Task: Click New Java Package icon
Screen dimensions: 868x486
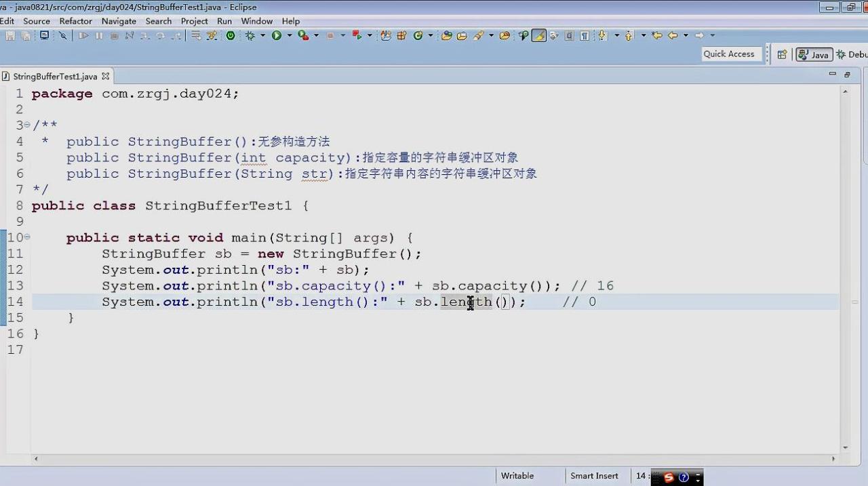Action: pyautogui.click(x=401, y=35)
